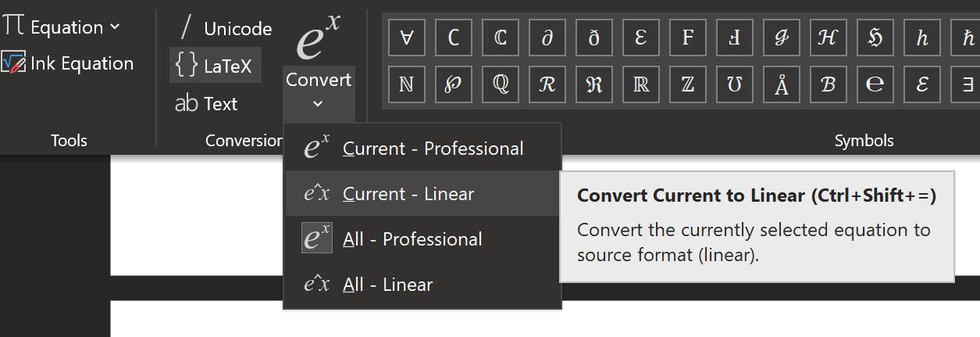Collapse the Convert menu using its chevron
This screenshot has width=980, height=337.
[x=318, y=103]
